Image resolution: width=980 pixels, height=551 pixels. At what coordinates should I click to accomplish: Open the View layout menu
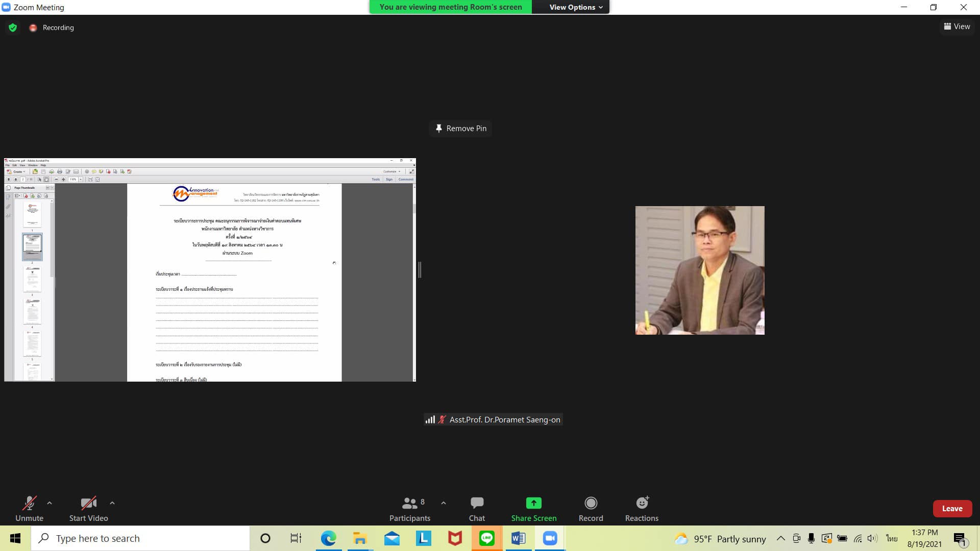click(x=957, y=27)
